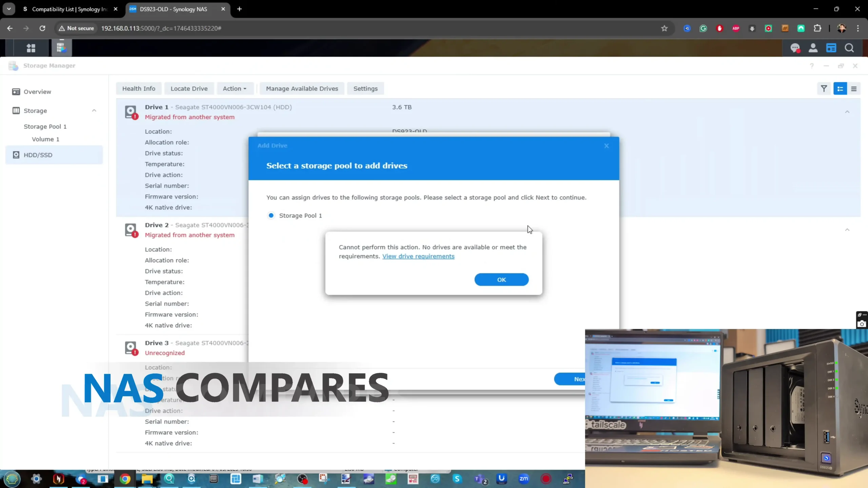Open the DSM user options icon

(x=813, y=48)
